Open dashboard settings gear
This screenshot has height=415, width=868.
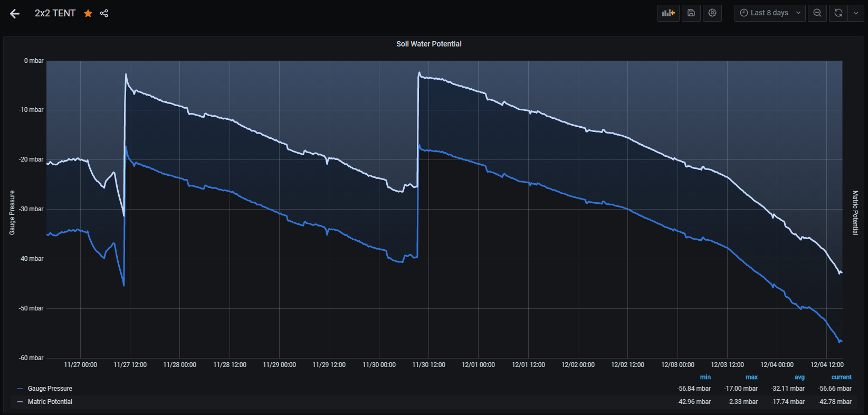tap(712, 13)
